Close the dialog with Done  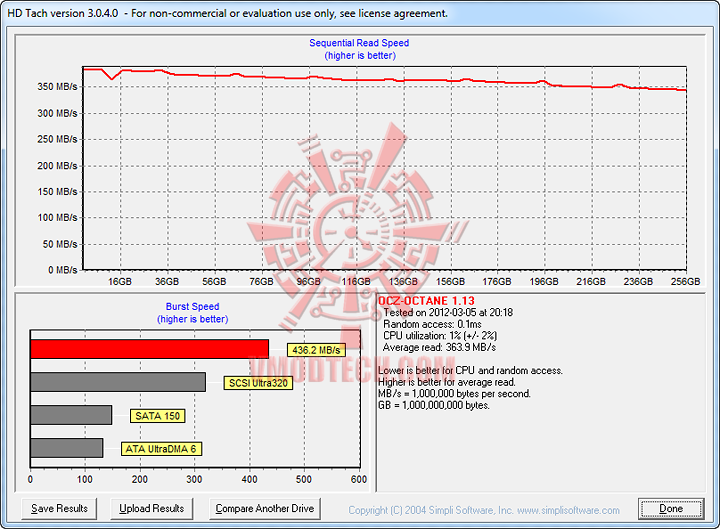tap(671, 509)
